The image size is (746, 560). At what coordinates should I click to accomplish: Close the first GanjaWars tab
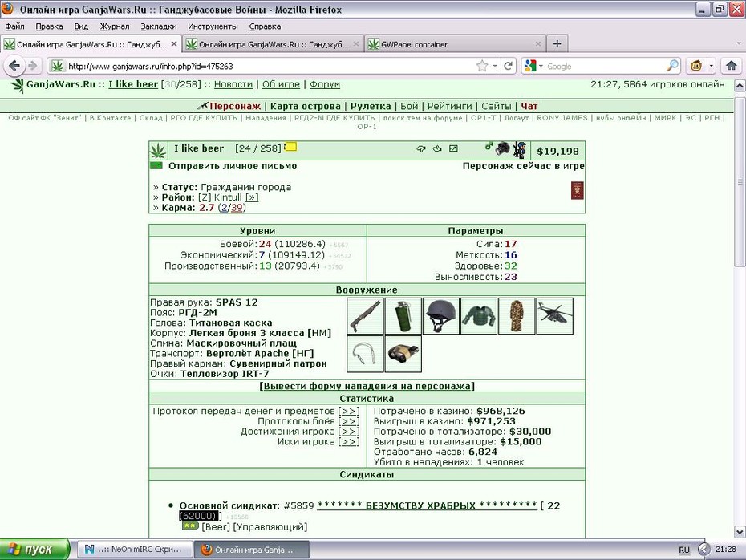coord(174,44)
